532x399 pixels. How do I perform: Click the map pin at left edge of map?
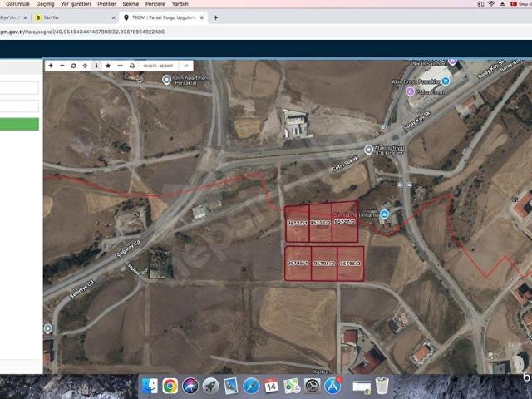48,328
